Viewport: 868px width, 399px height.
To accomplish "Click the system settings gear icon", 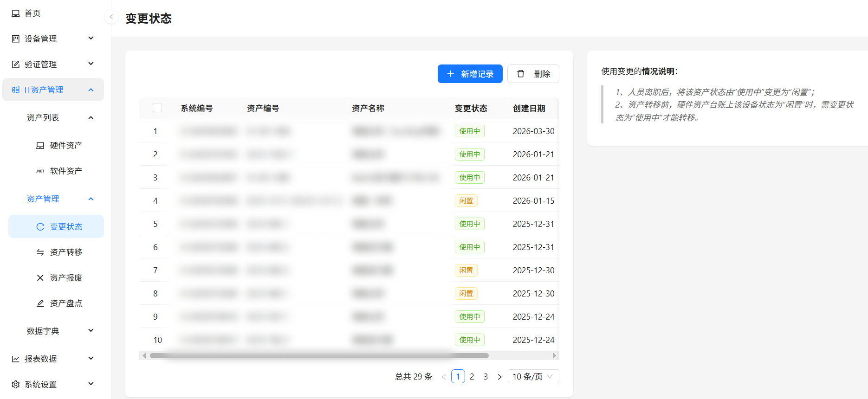I will pos(16,385).
